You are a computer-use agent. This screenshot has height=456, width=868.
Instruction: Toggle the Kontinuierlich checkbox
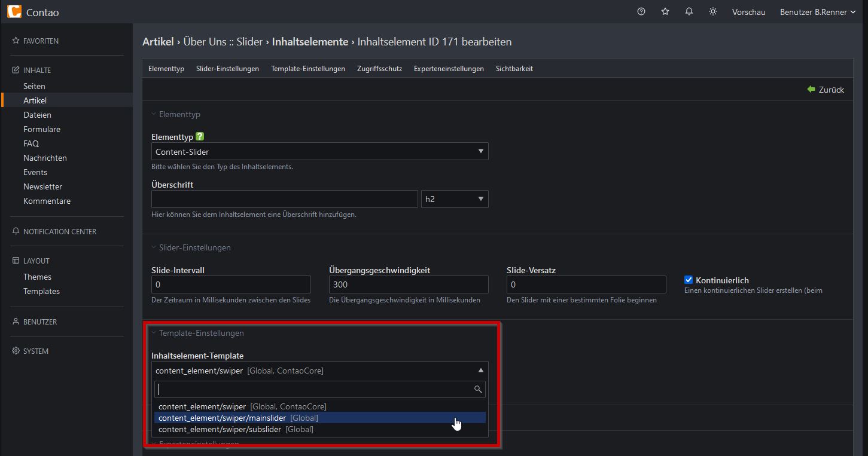(x=689, y=280)
